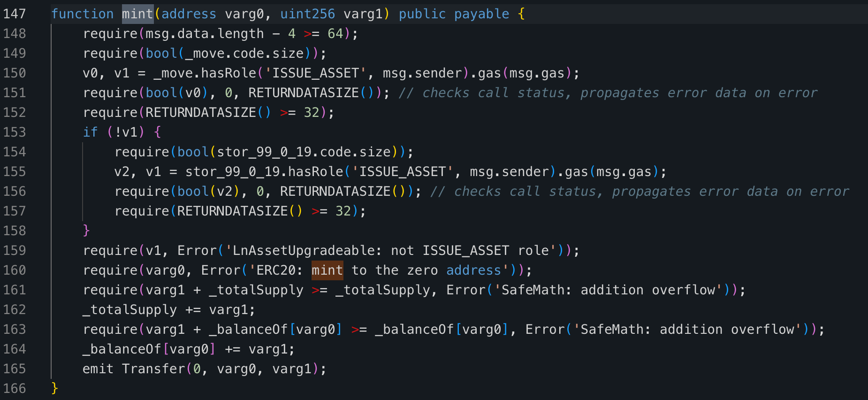Click the highlighted mint word on line 160
Image resolution: width=868 pixels, height=400 pixels.
pyautogui.click(x=327, y=270)
